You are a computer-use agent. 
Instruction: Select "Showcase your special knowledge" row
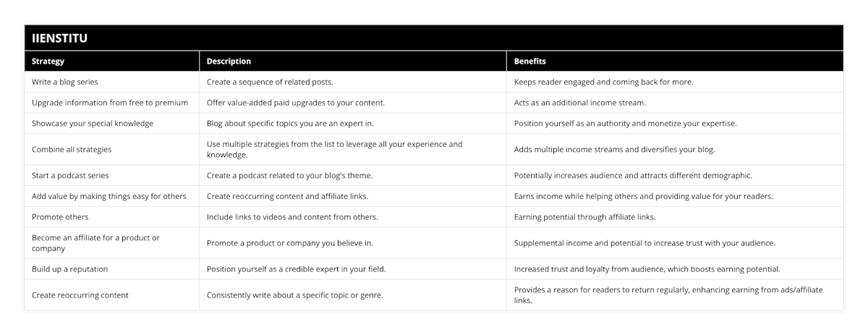coord(93,123)
